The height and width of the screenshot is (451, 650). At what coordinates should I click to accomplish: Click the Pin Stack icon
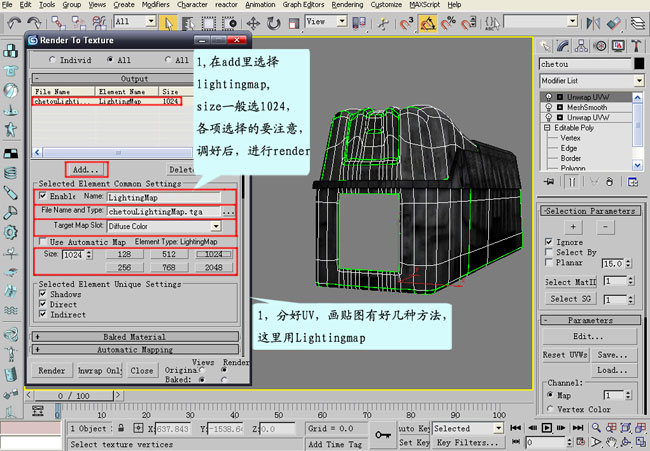(549, 182)
